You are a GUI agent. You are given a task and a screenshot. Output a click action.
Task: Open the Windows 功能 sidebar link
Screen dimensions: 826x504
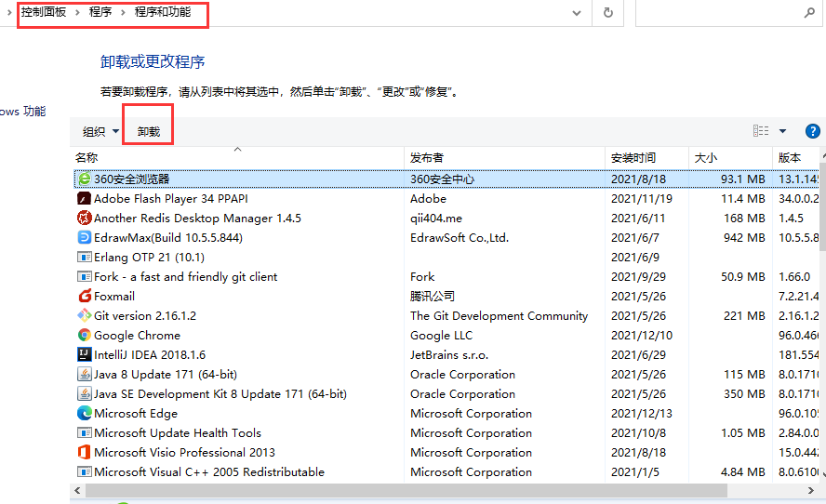[x=22, y=112]
